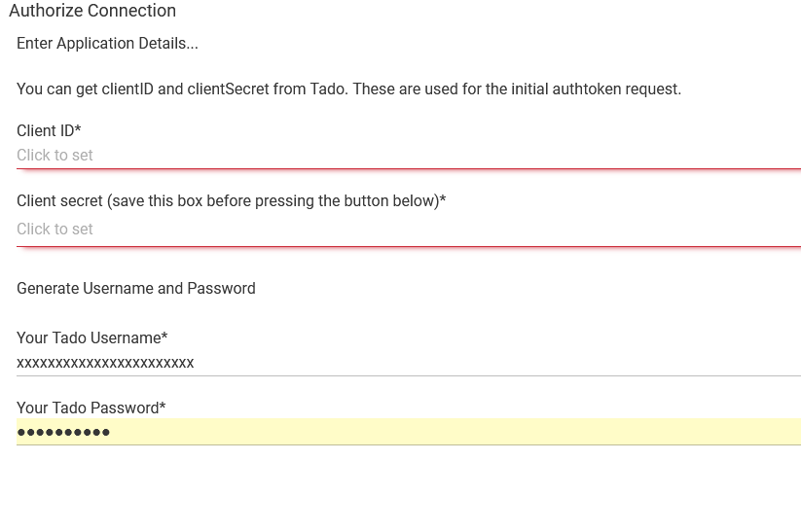Click the Client secret label text
Screen dimensions: 801x532
coord(231,201)
